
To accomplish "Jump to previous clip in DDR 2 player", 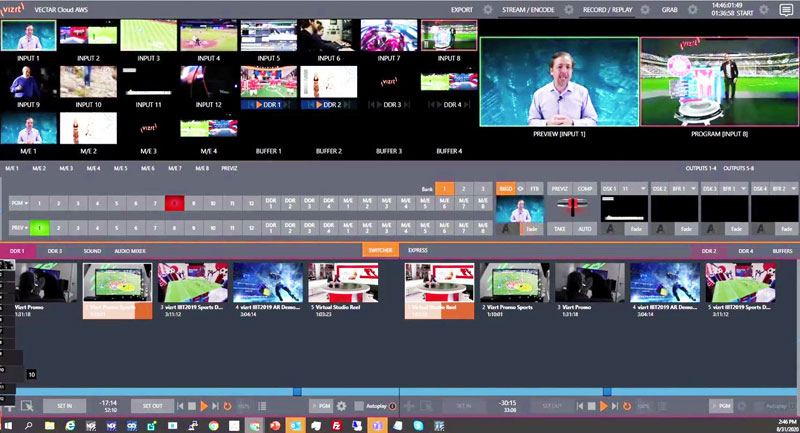I will click(580, 406).
